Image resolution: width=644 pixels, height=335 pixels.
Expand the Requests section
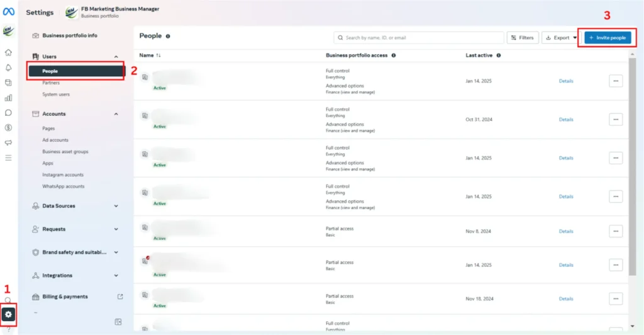(x=116, y=229)
